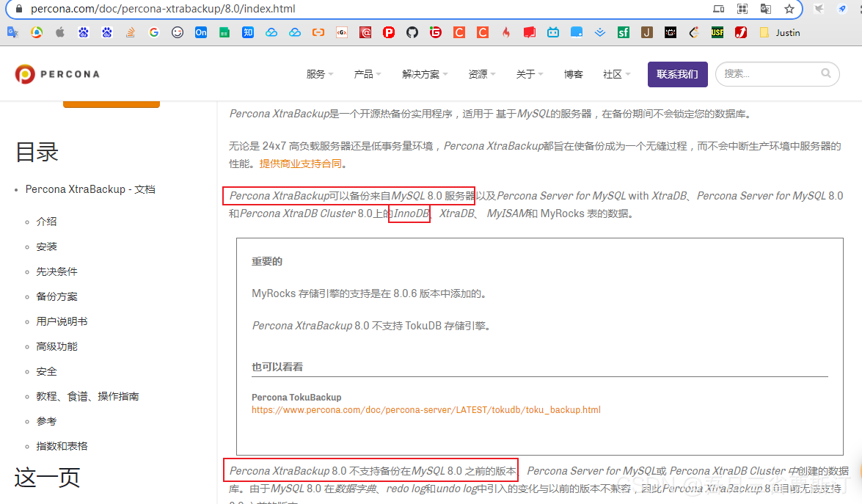The width and height of the screenshot is (862, 504).
Task: Expand the 服务 navigation dropdown
Action: click(x=320, y=74)
